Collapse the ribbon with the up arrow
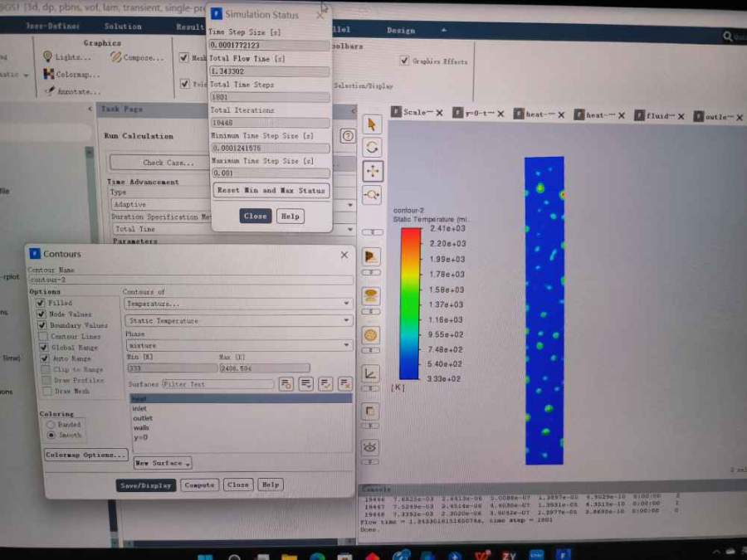747x560 pixels. 443,30
